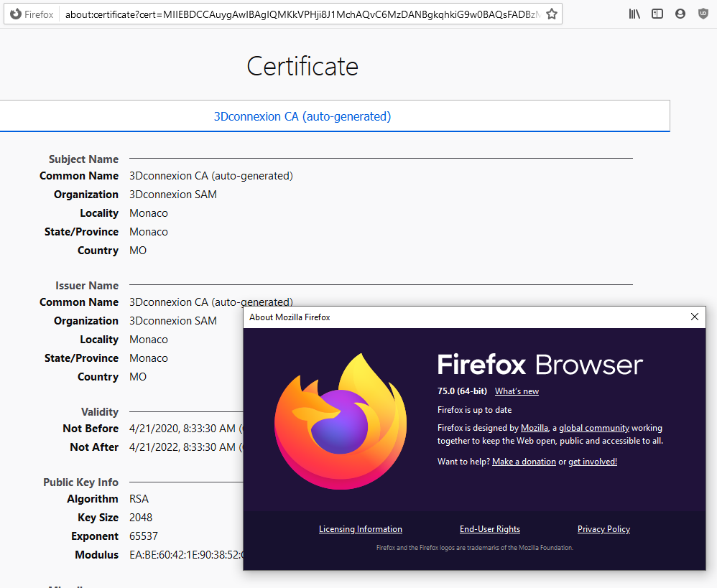The image size is (717, 588).
Task: Select Subject Common Name value 3Dconnexion CA
Action: pos(211,176)
